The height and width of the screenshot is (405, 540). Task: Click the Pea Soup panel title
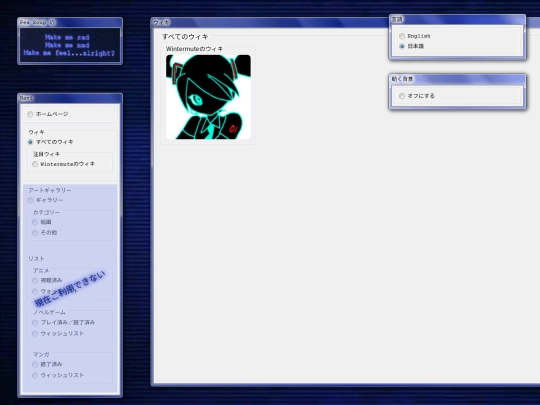pyautogui.click(x=33, y=22)
